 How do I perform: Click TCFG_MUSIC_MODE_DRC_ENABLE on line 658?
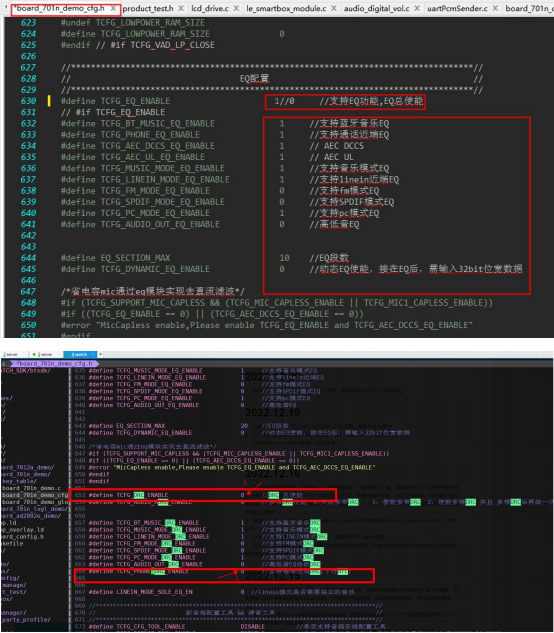161,530
